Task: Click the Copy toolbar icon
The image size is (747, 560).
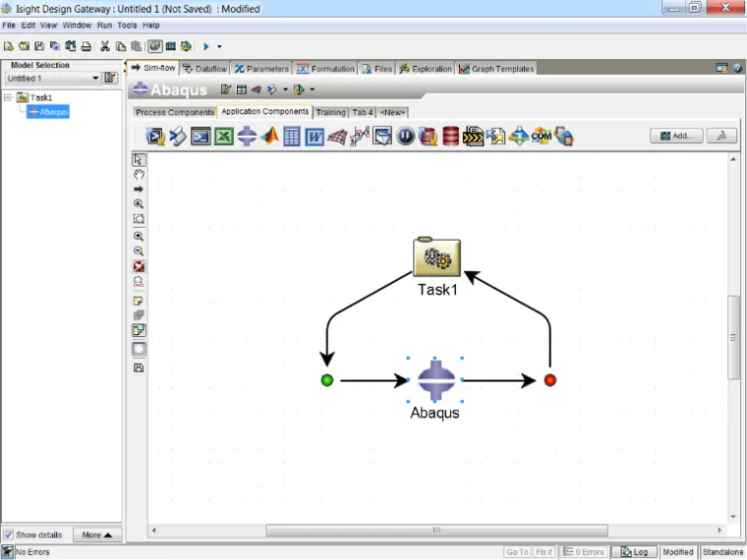Action: click(121, 46)
